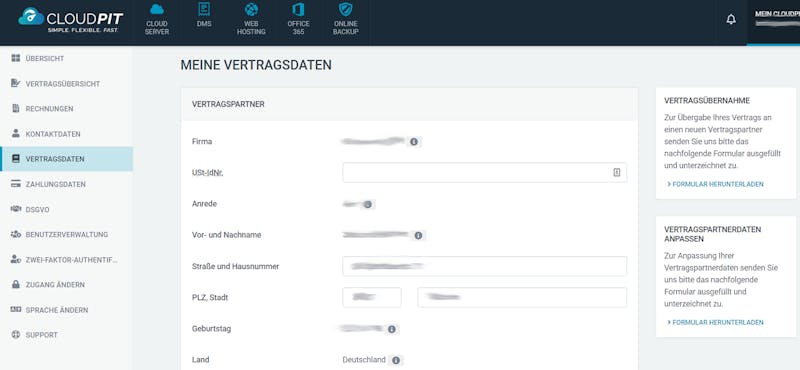
Task: Click info icon next to Firma
Action: (x=414, y=141)
